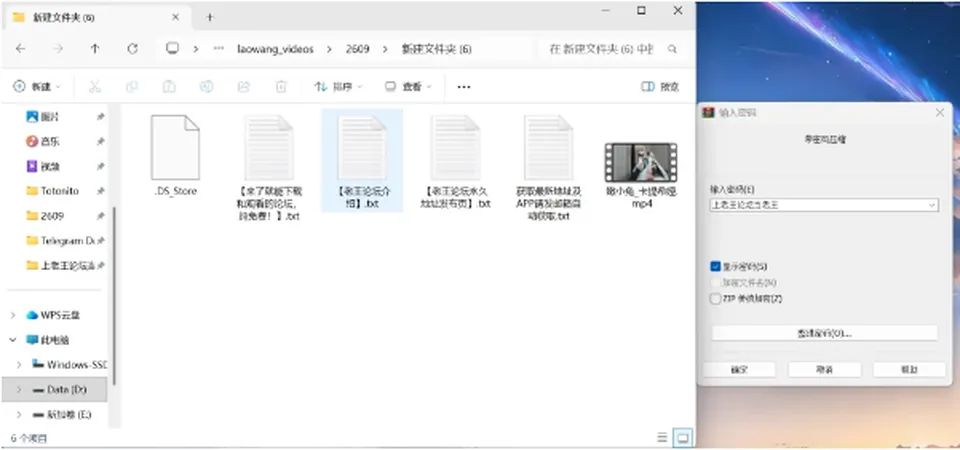Enable the ZIP legacy encryption checkbox
This screenshot has width=960, height=450.
715,299
